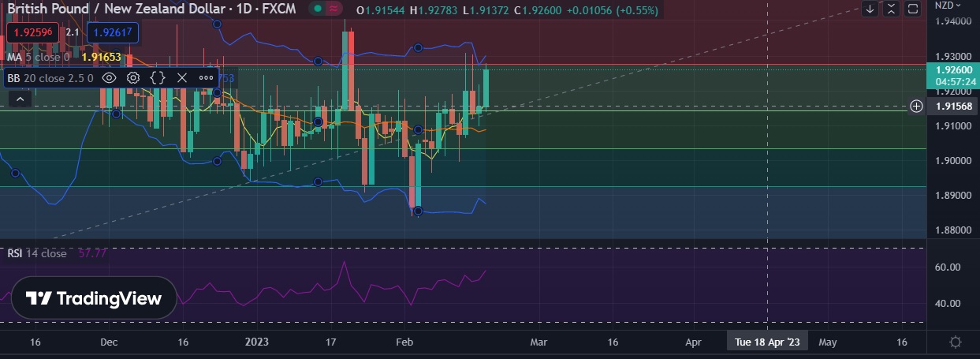
Task: Click the TradingView logo
Action: coord(94,298)
